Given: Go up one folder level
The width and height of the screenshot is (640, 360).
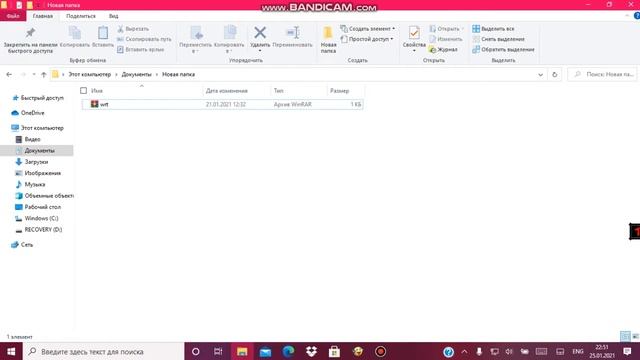Looking at the screenshot, I should [44, 74].
